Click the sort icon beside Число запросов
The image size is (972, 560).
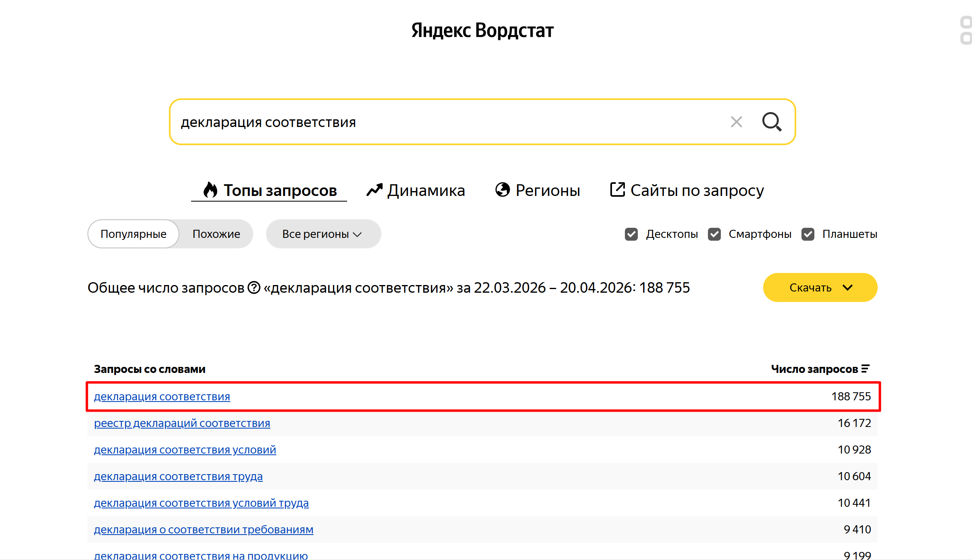click(865, 369)
